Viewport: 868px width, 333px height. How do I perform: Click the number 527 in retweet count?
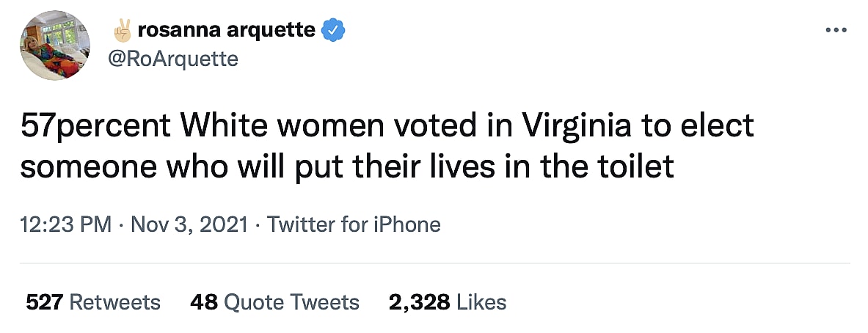coord(43,301)
